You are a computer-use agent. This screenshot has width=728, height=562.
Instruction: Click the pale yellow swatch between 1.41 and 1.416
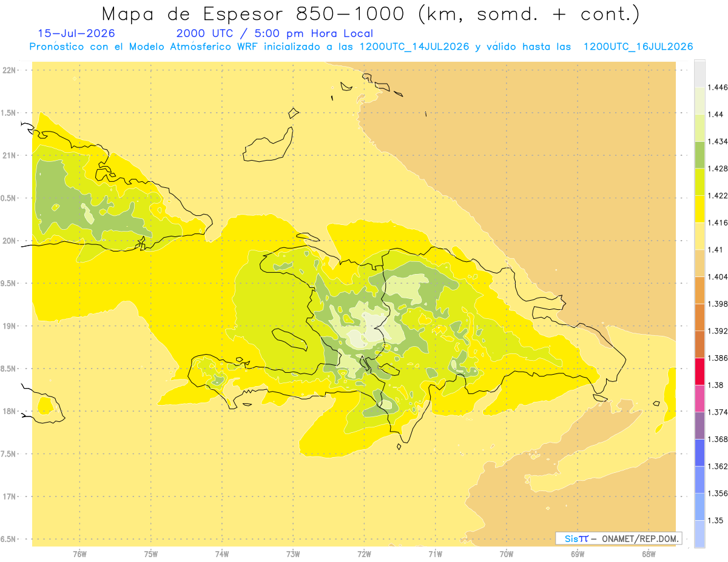tap(699, 236)
